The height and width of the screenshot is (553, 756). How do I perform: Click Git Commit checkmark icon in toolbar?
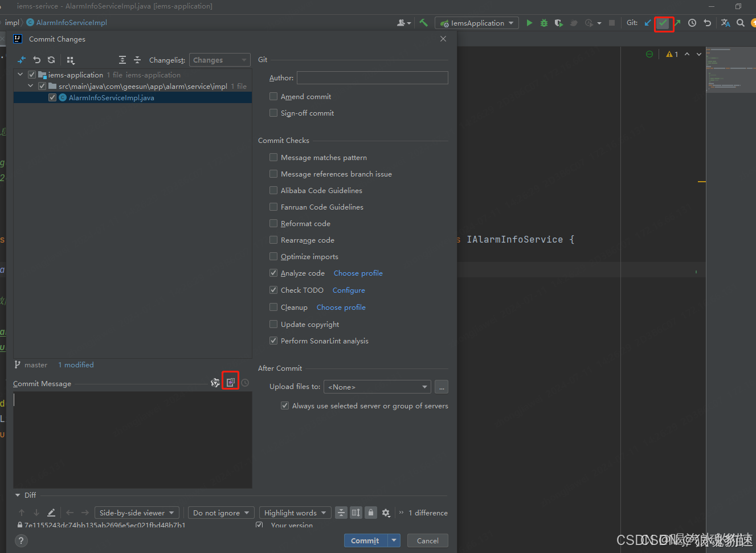click(x=663, y=23)
